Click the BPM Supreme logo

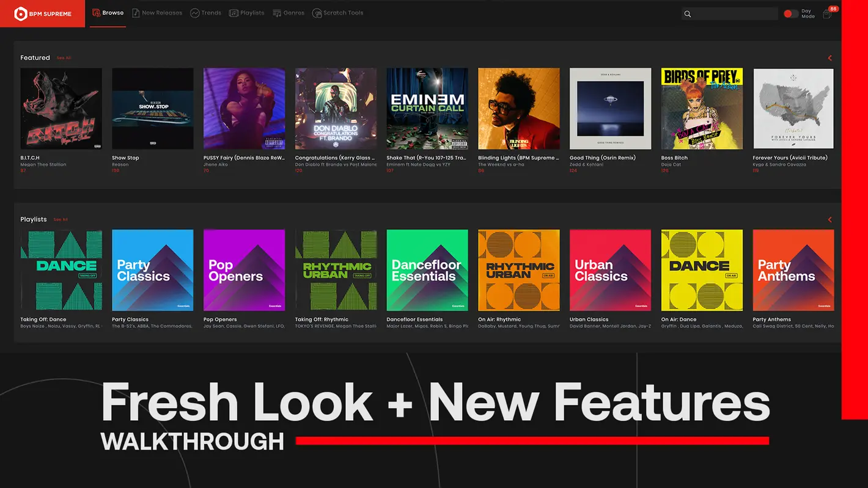click(x=42, y=13)
